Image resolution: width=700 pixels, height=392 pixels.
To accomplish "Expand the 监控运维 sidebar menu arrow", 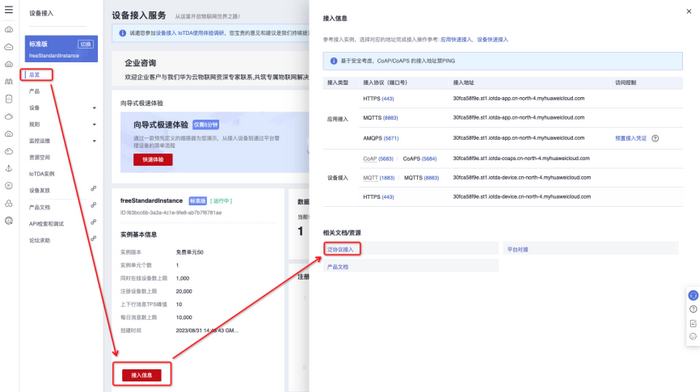I will 94,141.
